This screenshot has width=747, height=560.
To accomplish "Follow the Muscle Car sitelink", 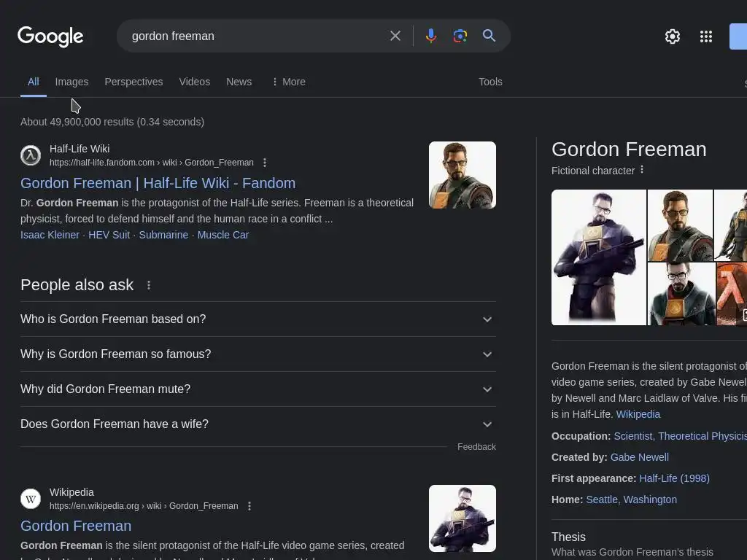I will tap(223, 235).
